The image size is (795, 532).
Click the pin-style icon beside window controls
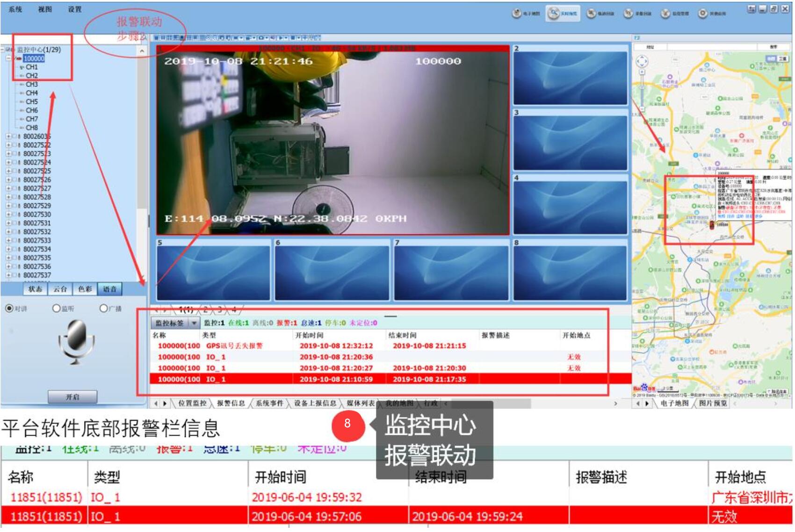pyautogui.click(x=752, y=9)
